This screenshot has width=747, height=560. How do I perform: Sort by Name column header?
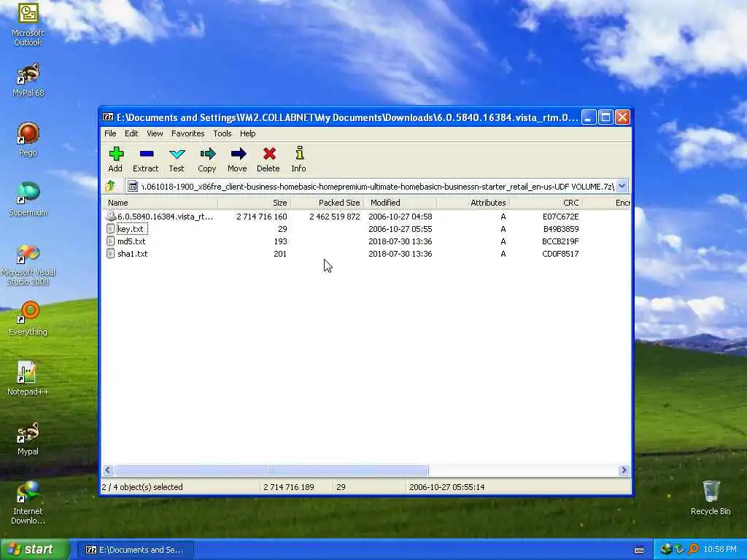point(160,203)
